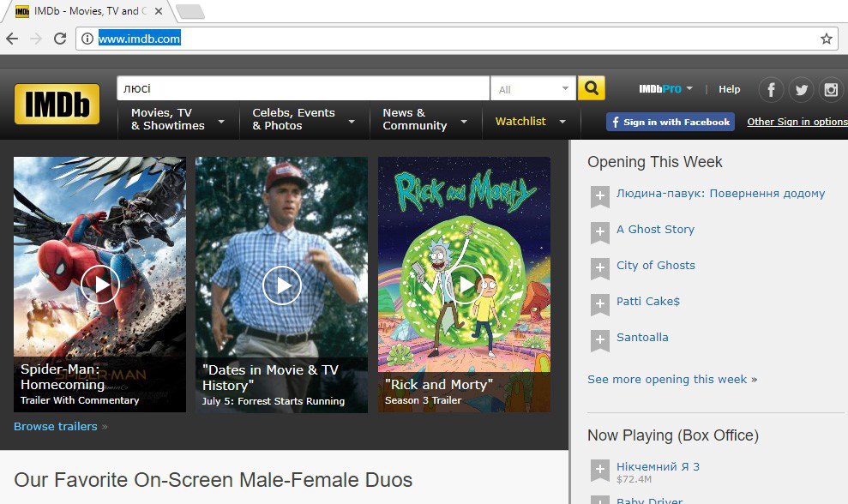Click the yellow search magnifier button
This screenshot has width=848, height=504.
pos(591,87)
